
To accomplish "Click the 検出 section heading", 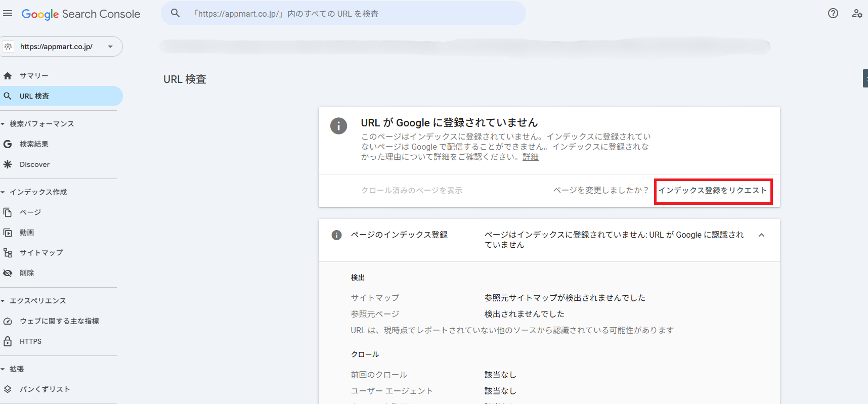I will (x=358, y=278).
